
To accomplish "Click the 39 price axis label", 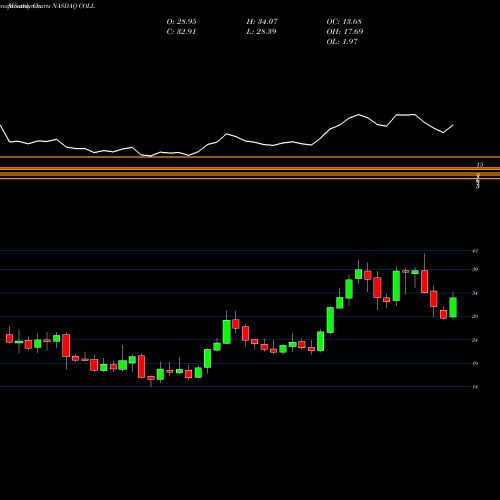I will tap(475, 269).
